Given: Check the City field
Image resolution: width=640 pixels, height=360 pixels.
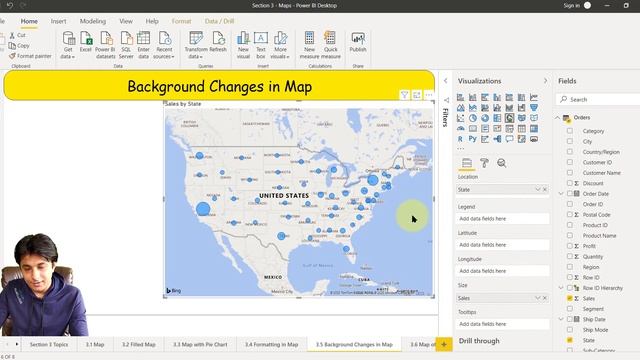Looking at the screenshot, I should click(570, 141).
